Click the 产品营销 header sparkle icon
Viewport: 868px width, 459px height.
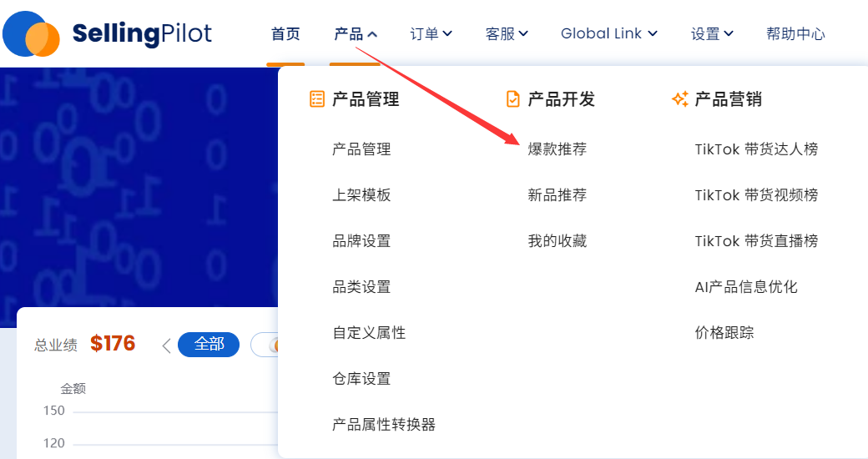(x=679, y=99)
